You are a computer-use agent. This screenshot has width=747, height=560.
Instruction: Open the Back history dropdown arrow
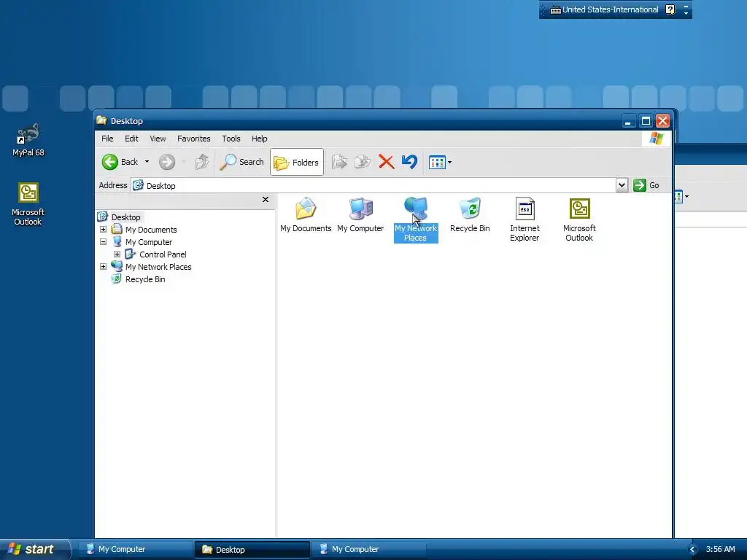click(x=147, y=162)
